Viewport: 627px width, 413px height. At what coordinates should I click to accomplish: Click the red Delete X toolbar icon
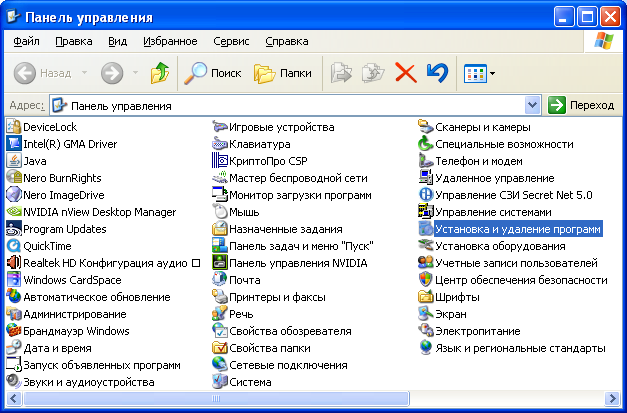[x=405, y=73]
